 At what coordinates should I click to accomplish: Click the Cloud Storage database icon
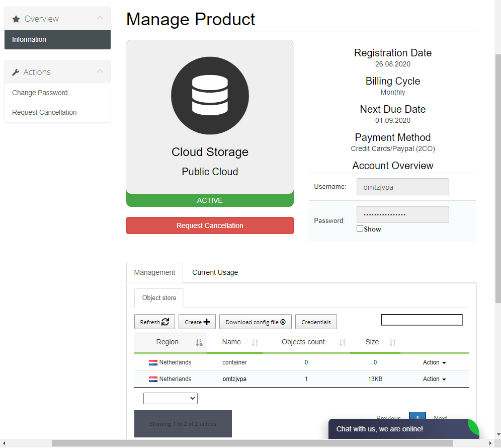(210, 96)
